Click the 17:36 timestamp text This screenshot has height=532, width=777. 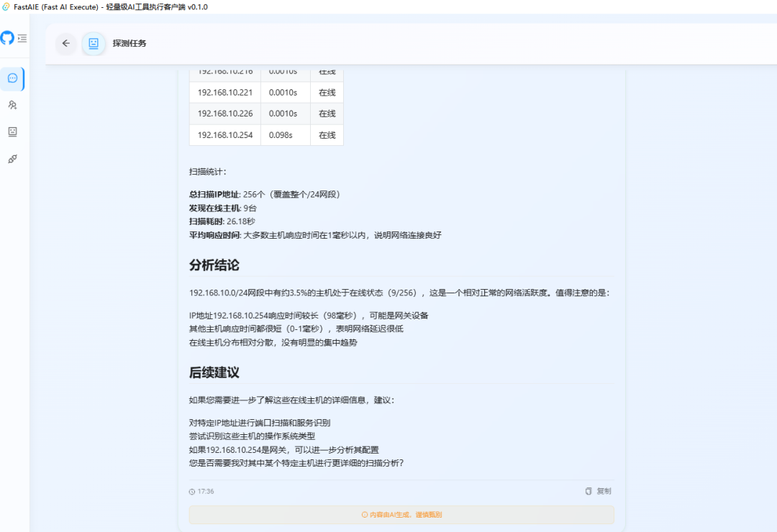[206, 492]
